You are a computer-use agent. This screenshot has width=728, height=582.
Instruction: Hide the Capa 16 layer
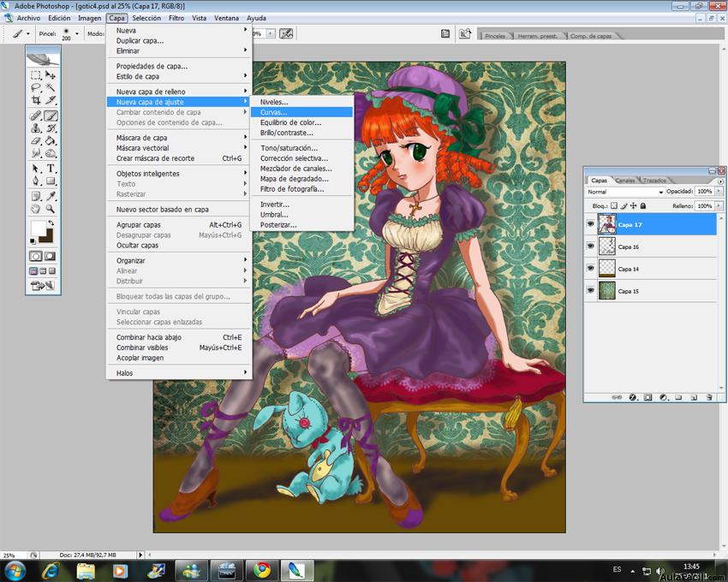click(591, 246)
